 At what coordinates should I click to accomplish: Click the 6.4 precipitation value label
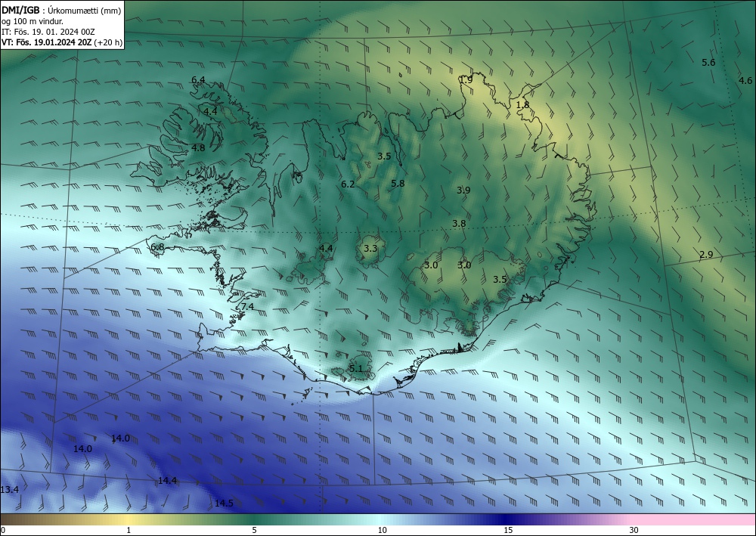[198, 80]
